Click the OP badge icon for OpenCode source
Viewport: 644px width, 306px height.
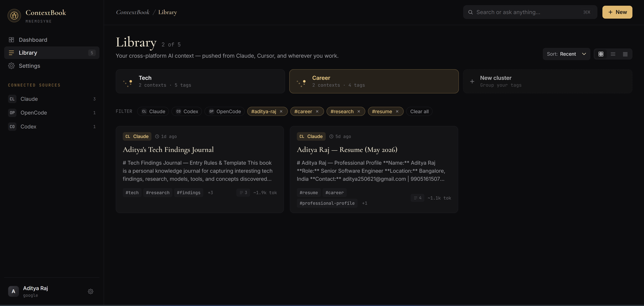[12, 113]
